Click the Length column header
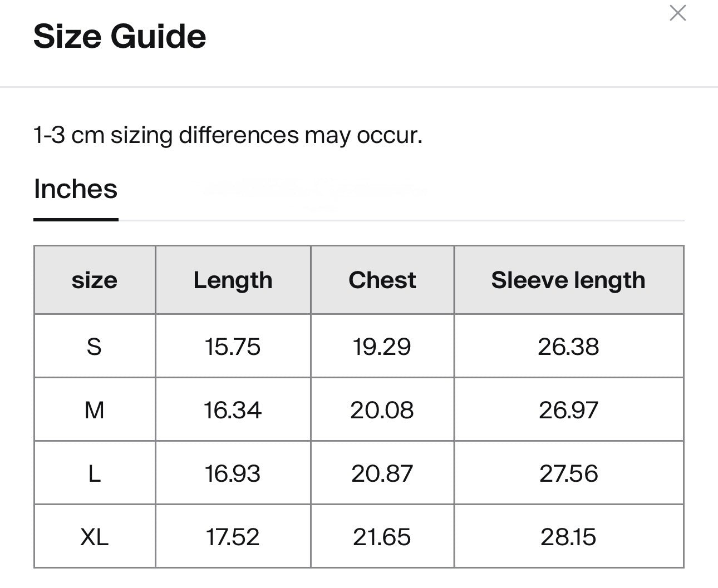 233,280
